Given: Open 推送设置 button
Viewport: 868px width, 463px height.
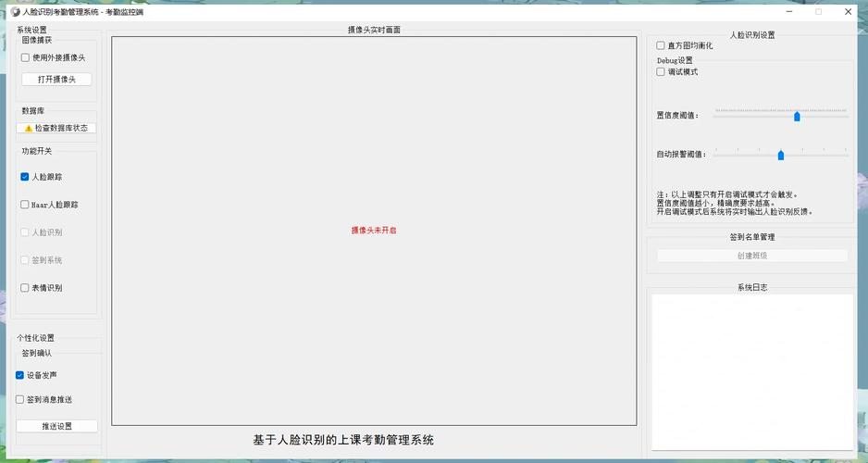Looking at the screenshot, I should [57, 426].
